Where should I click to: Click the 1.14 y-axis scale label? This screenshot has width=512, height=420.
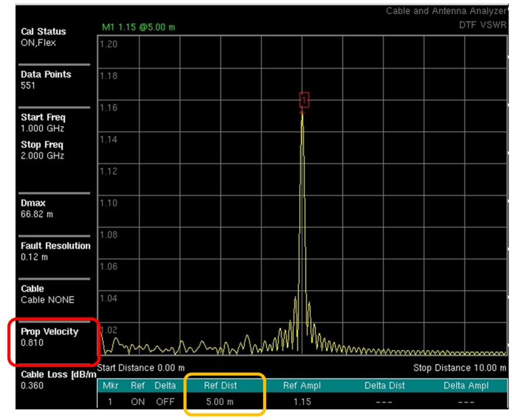[x=108, y=140]
